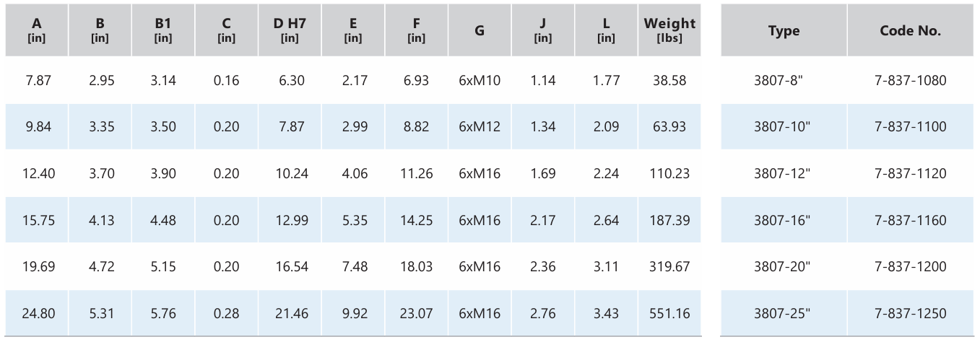Select the 551.16 weight cell
Image resolution: width=980 pixels, height=342 pixels.
[669, 313]
